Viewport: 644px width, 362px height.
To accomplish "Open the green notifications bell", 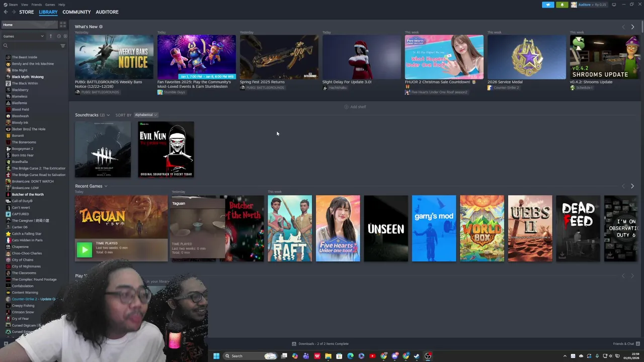I will [562, 5].
